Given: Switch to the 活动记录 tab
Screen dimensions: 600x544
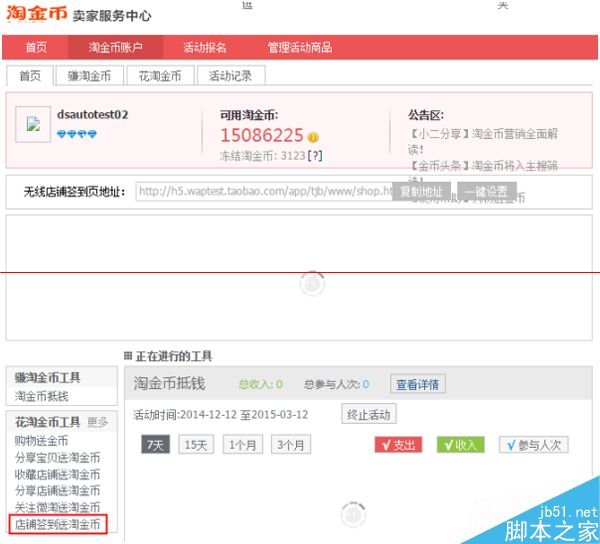Looking at the screenshot, I should click(231, 76).
